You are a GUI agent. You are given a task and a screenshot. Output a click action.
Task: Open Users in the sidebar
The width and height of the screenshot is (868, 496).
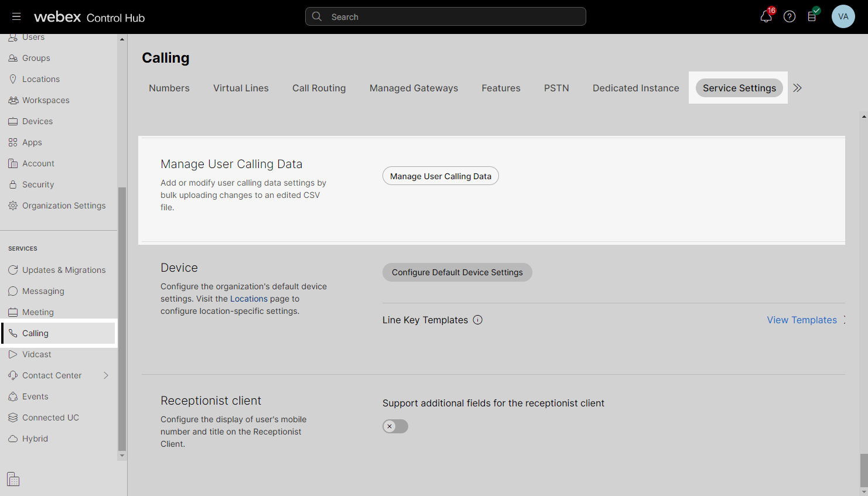coord(33,37)
